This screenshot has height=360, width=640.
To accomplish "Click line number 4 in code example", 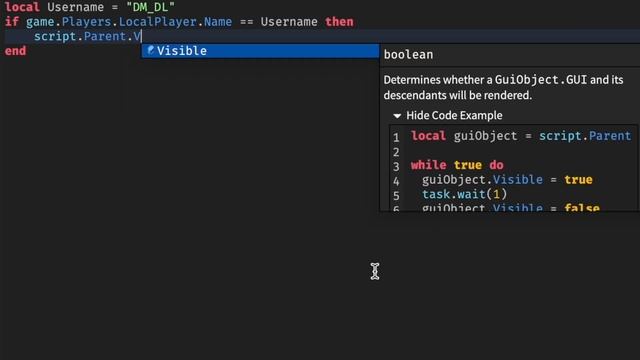I will [396, 181].
